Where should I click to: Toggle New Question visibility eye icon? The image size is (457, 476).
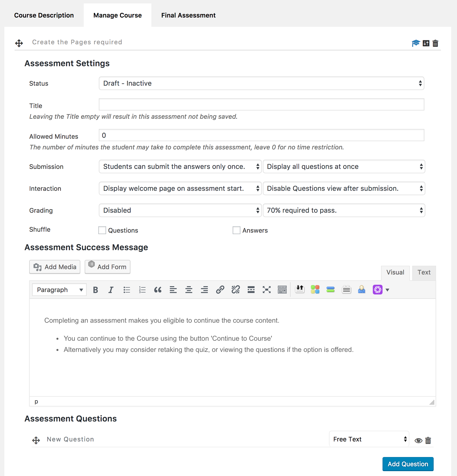click(418, 440)
